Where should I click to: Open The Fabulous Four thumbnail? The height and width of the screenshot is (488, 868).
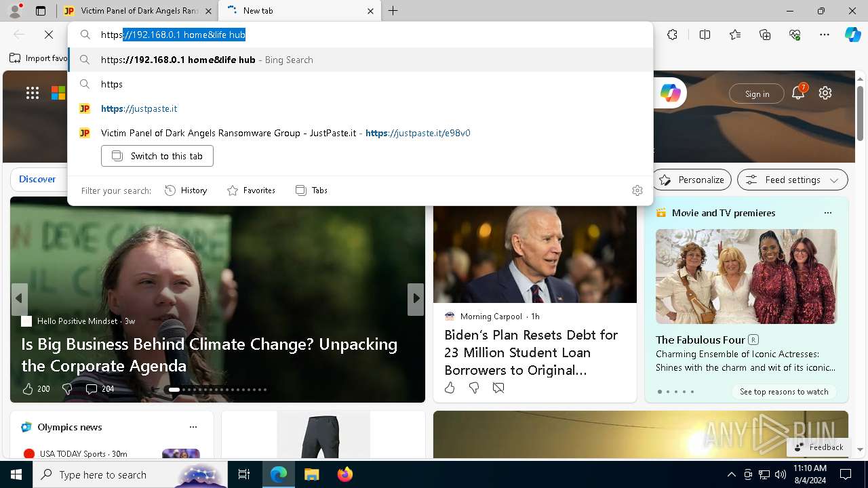pos(746,277)
